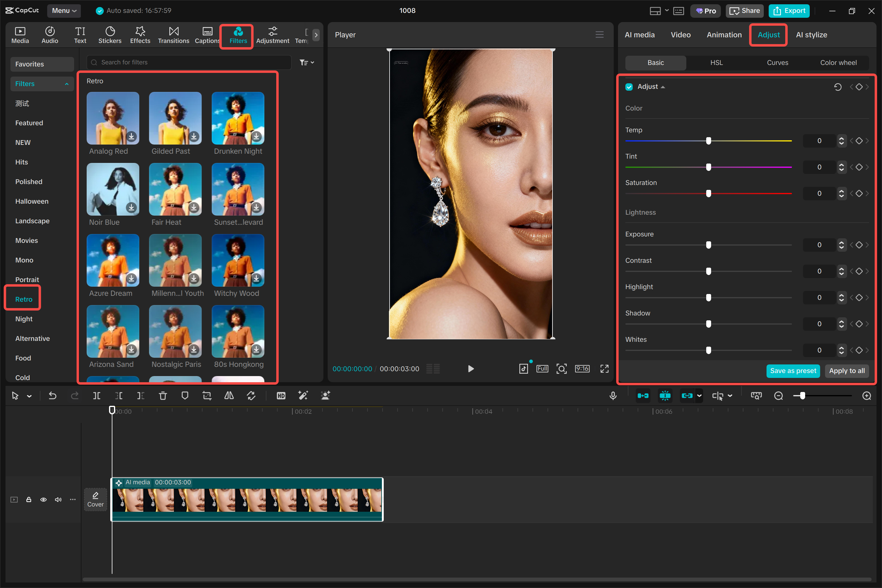Viewport: 882px width, 588px height.
Task: Collapse the Adjust section with its chevron
Action: 663,86
